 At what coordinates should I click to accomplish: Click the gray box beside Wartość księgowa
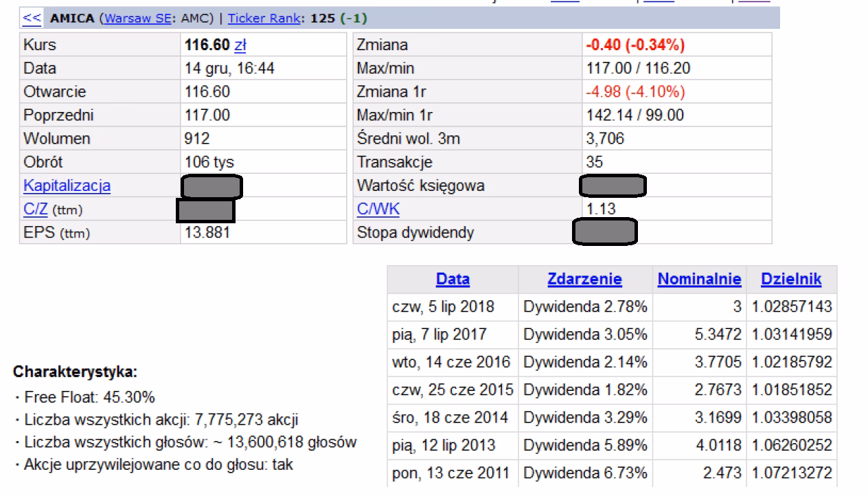click(612, 185)
